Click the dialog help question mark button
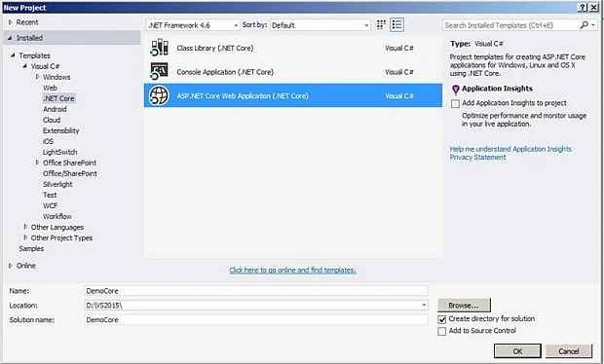The height and width of the screenshot is (364, 604). [584, 8]
